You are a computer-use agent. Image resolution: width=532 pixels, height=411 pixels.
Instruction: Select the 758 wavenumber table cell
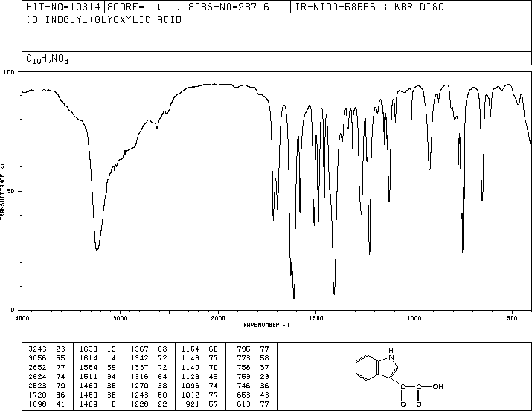pos(243,367)
